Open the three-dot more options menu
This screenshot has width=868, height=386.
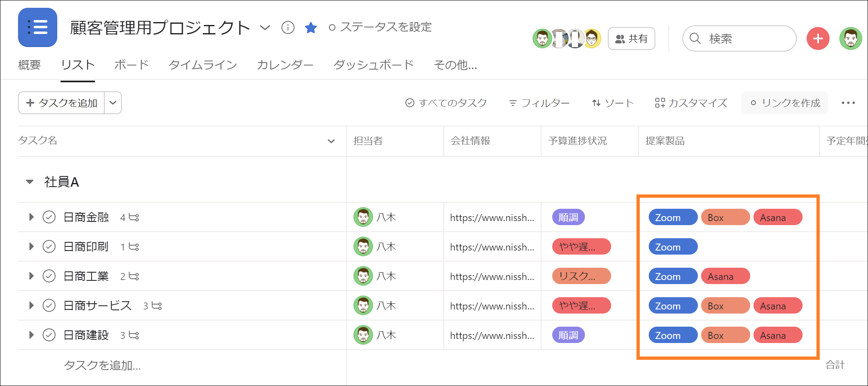point(848,103)
